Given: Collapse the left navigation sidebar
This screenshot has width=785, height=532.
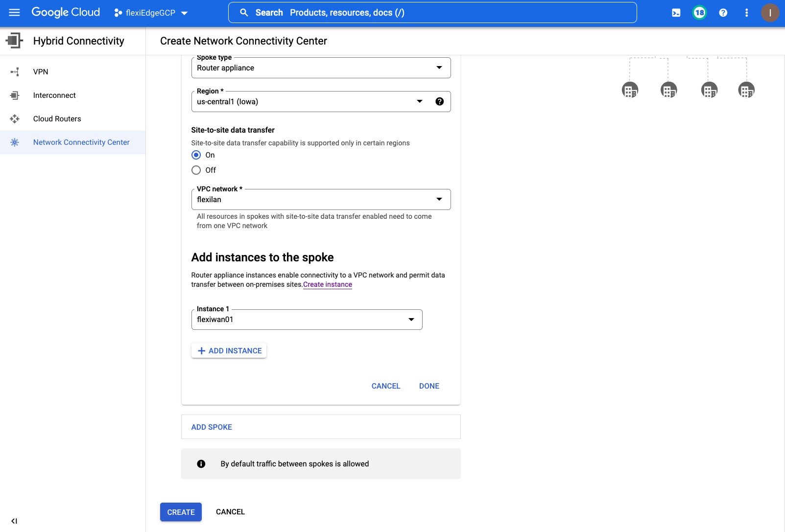Looking at the screenshot, I should coord(14,521).
